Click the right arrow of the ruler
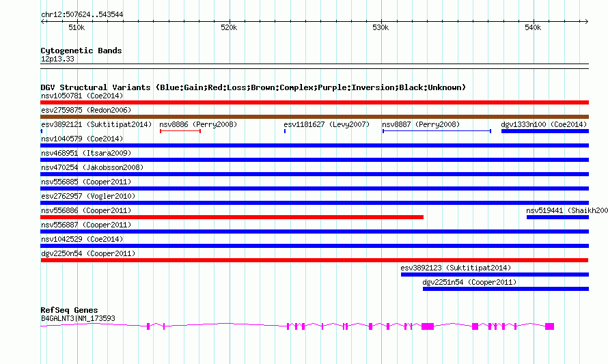Screen dimensions: 608x364 click(587, 21)
